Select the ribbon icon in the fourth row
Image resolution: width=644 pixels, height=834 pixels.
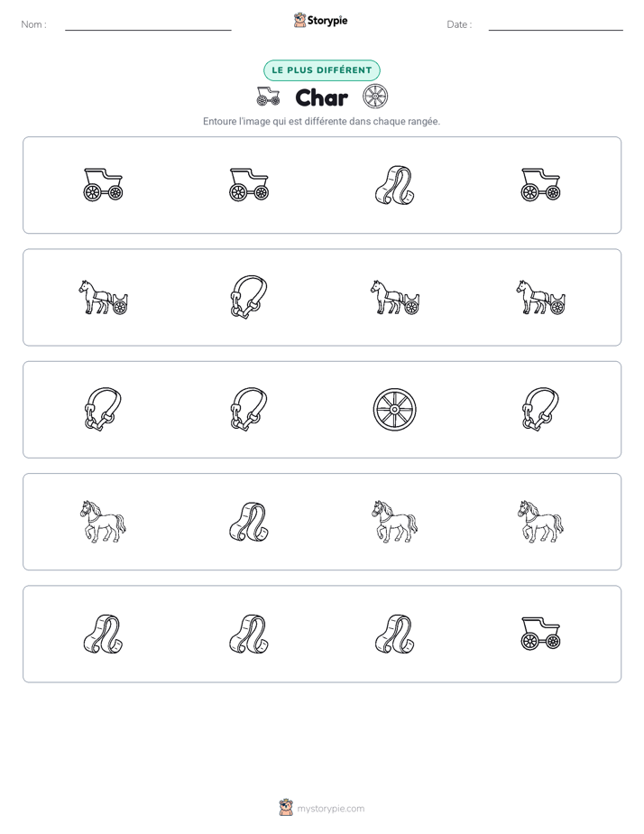[249, 522]
